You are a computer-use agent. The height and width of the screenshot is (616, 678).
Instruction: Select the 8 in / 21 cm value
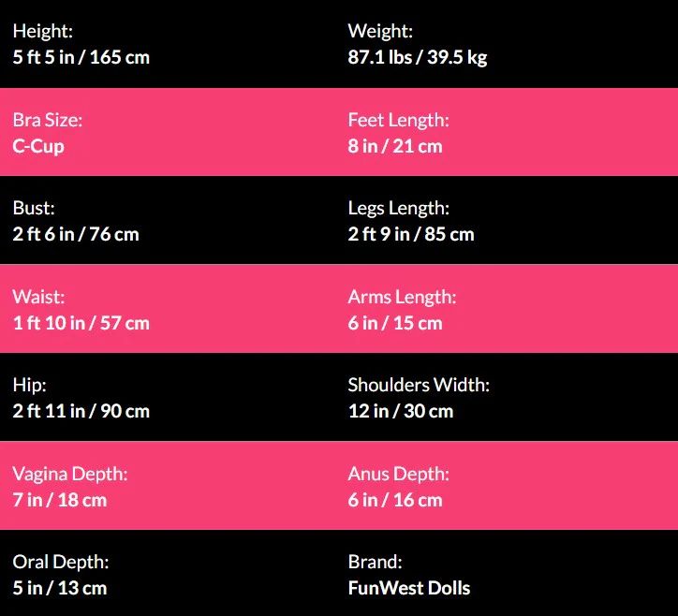[x=395, y=146]
